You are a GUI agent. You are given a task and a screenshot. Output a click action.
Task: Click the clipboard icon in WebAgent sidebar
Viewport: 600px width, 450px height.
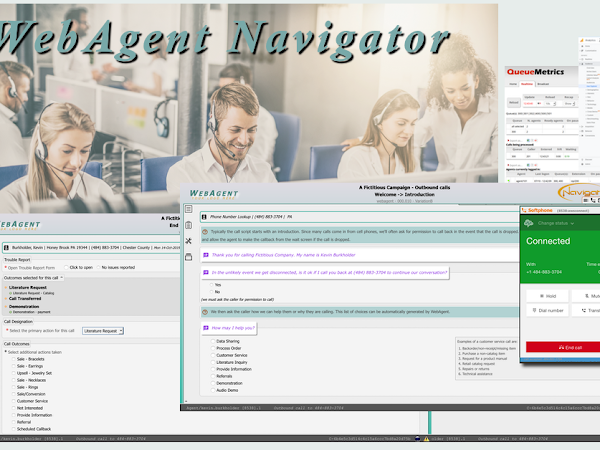189,225
